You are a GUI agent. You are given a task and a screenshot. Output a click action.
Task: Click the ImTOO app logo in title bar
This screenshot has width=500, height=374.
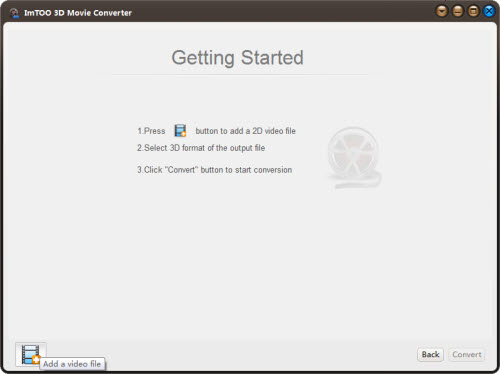click(14, 13)
